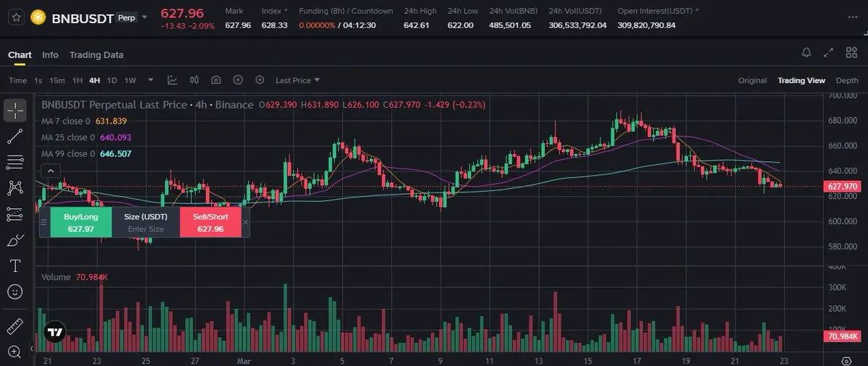This screenshot has height=366, width=868.
Task: Select the 1D time interval
Action: [112, 80]
